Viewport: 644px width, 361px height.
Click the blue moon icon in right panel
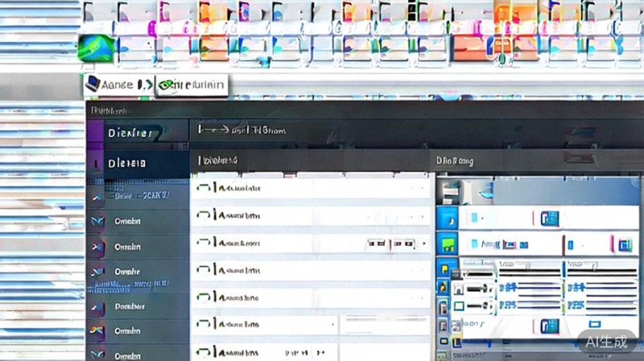[446, 218]
